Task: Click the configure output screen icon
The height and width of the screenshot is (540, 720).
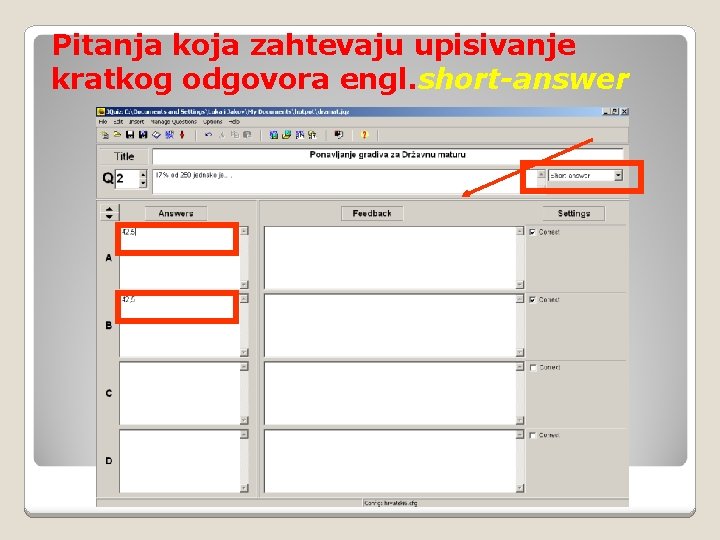Action: click(x=339, y=135)
